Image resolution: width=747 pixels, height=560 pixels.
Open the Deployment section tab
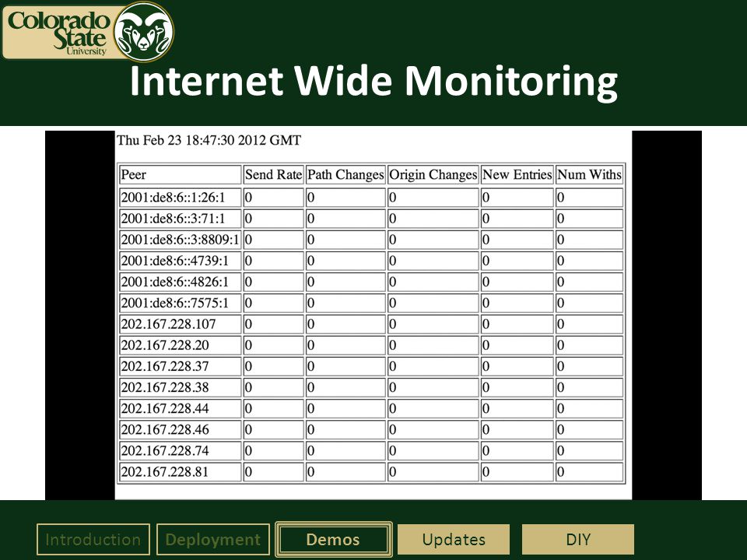pos(213,540)
